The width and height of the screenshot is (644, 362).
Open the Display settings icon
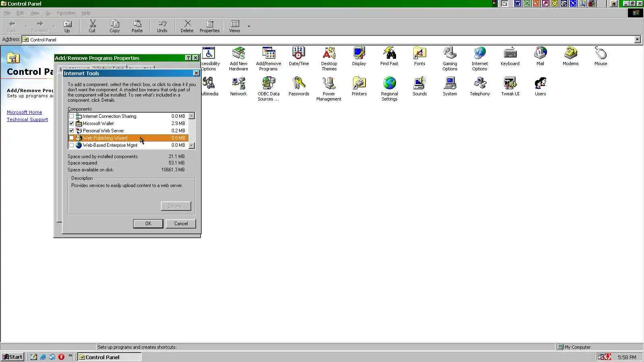coord(359,56)
